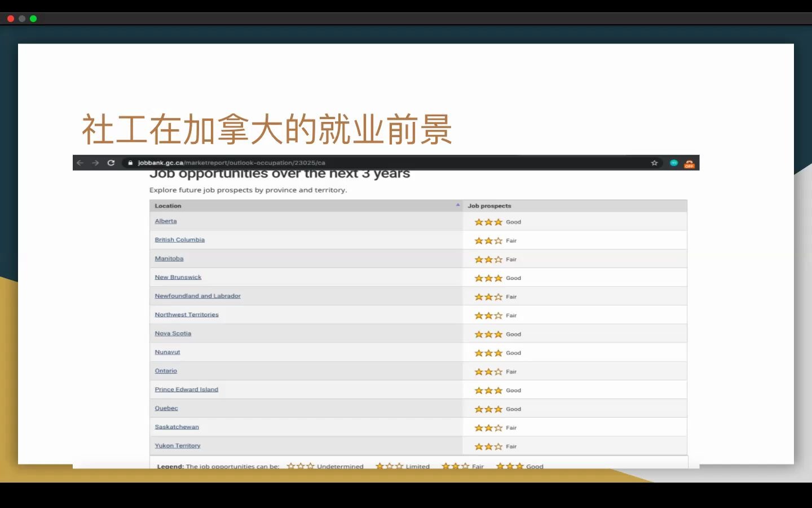
Task: Open the Newfoundland and Labrador link
Action: coord(198,296)
